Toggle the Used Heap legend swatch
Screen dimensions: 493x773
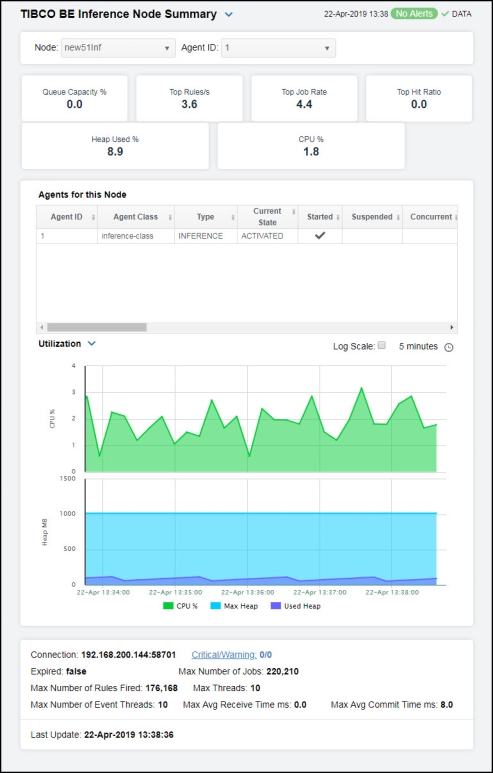pos(276,606)
